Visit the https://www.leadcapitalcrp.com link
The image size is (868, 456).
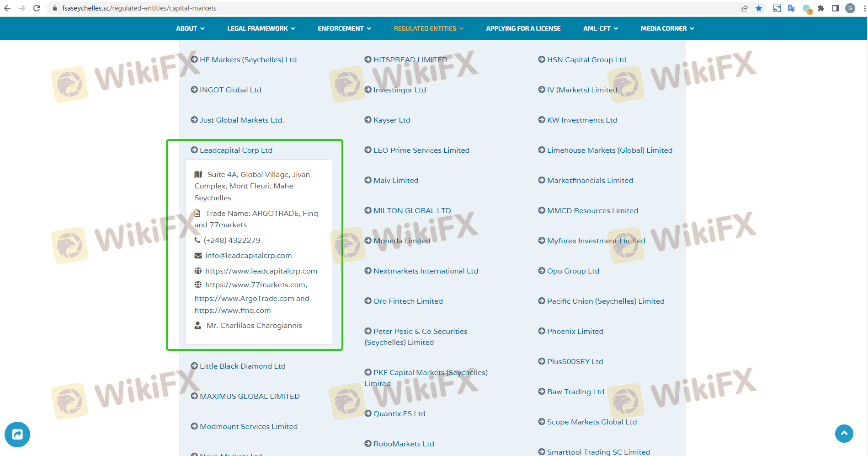pyautogui.click(x=261, y=271)
